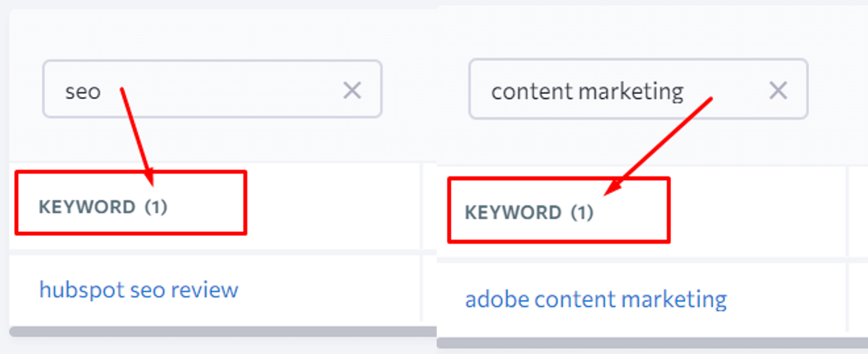Click empty header area right of left KEYWORD

333,207
